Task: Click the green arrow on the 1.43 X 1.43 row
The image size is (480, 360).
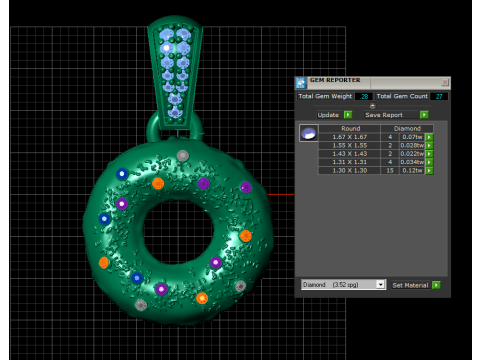Action: coord(429,154)
